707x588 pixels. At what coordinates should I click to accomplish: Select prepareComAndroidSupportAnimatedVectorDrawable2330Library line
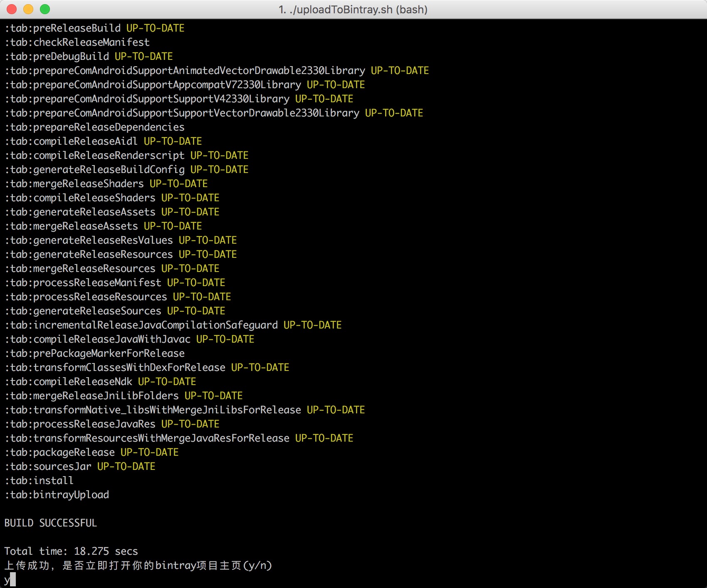click(217, 71)
